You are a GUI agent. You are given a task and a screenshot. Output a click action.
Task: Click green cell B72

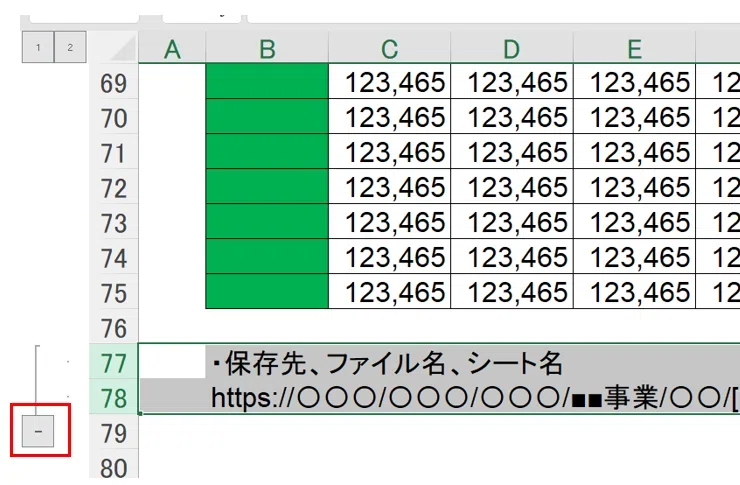point(267,187)
